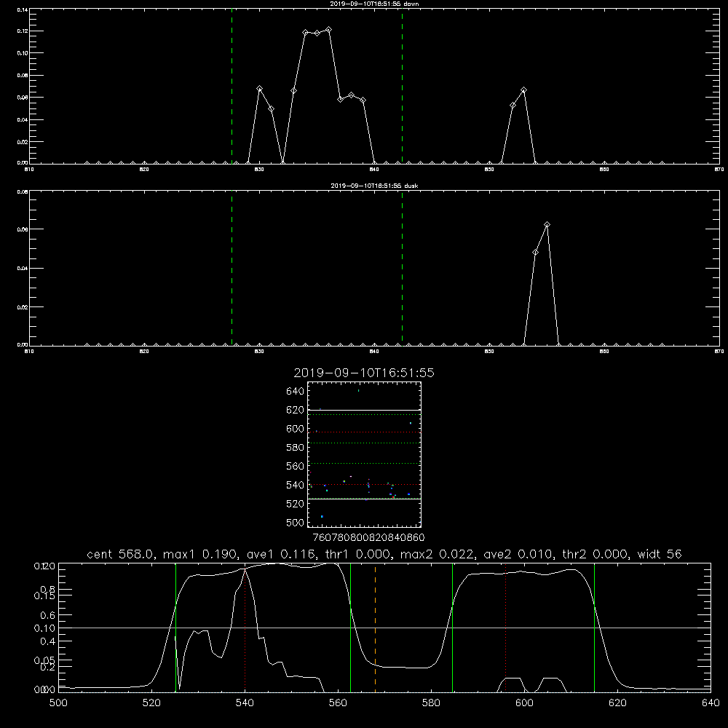
Task: Click the dawn plot diamond at x 830 peak
Action: [260, 88]
